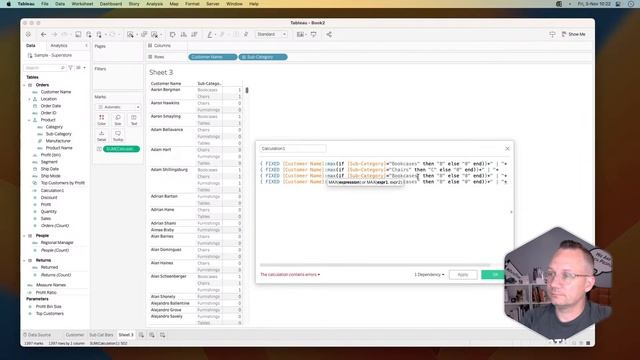Screen dimensions: 640x360
Task: Open the mark type Automatic dropdown
Action: pyautogui.click(x=118, y=107)
